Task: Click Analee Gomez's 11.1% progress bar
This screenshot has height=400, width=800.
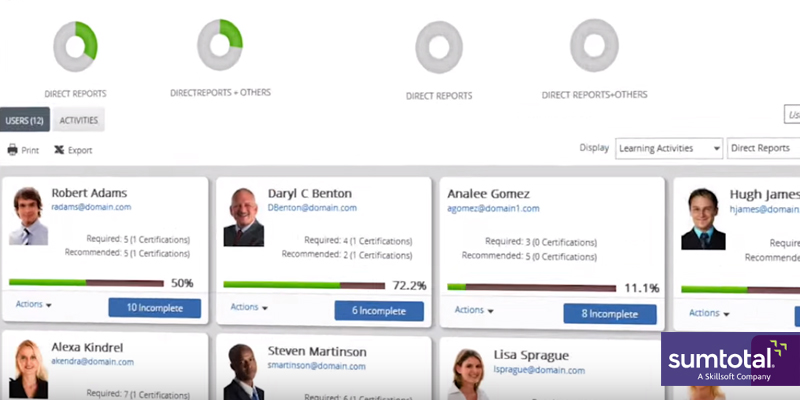Action: (x=532, y=288)
